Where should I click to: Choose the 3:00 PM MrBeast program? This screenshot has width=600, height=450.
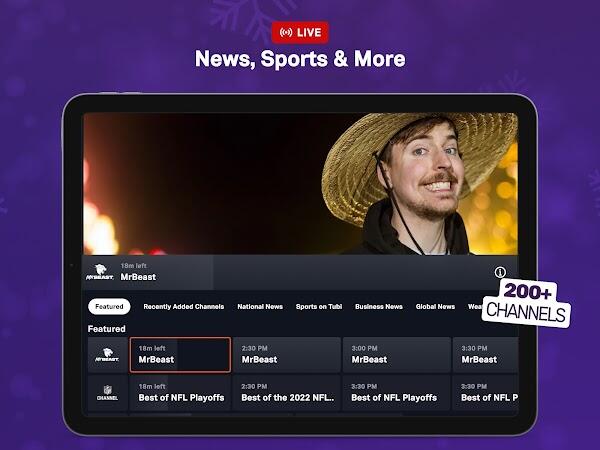396,355
